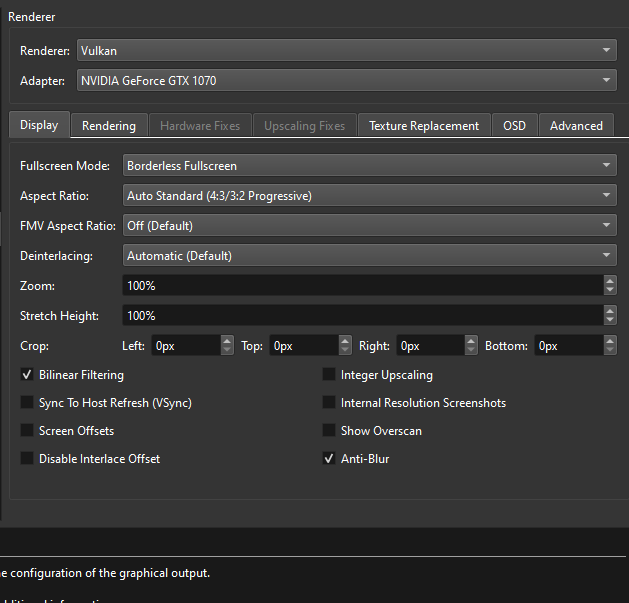Image resolution: width=629 pixels, height=603 pixels.
Task: Open the Texture Replacement tab
Action: click(424, 126)
